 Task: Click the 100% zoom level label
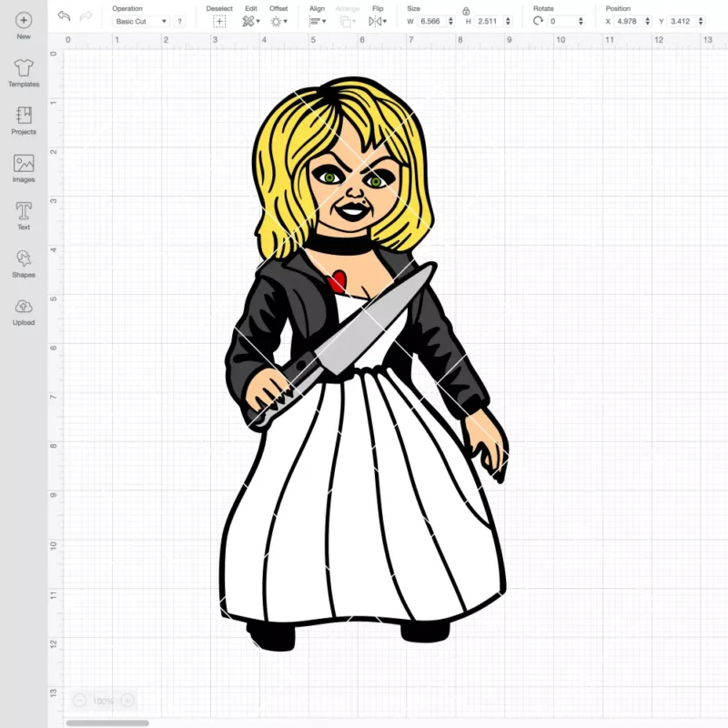point(103,701)
